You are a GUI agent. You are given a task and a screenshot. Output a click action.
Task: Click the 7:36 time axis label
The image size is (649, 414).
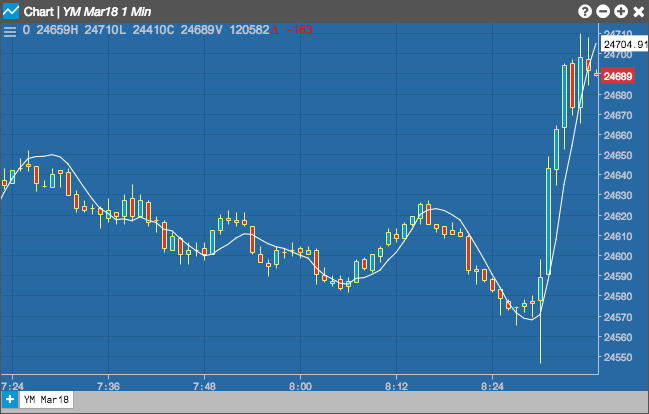click(108, 385)
